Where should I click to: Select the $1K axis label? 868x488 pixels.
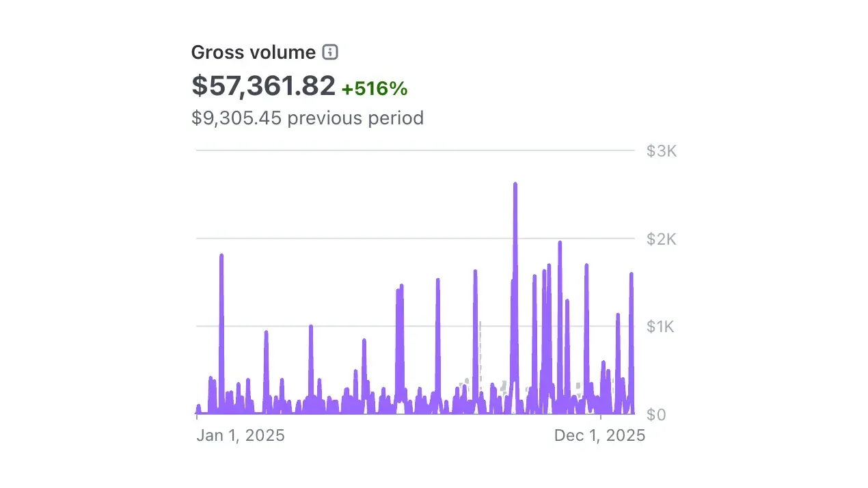(661, 327)
